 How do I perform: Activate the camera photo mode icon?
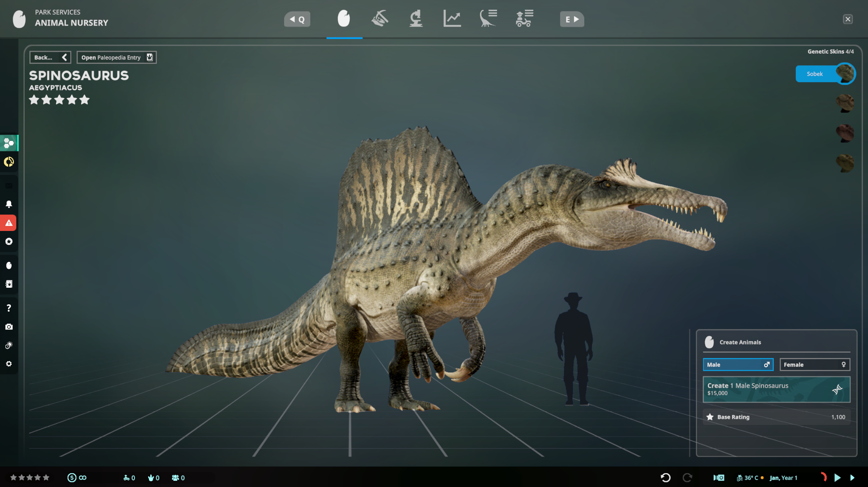click(x=9, y=327)
